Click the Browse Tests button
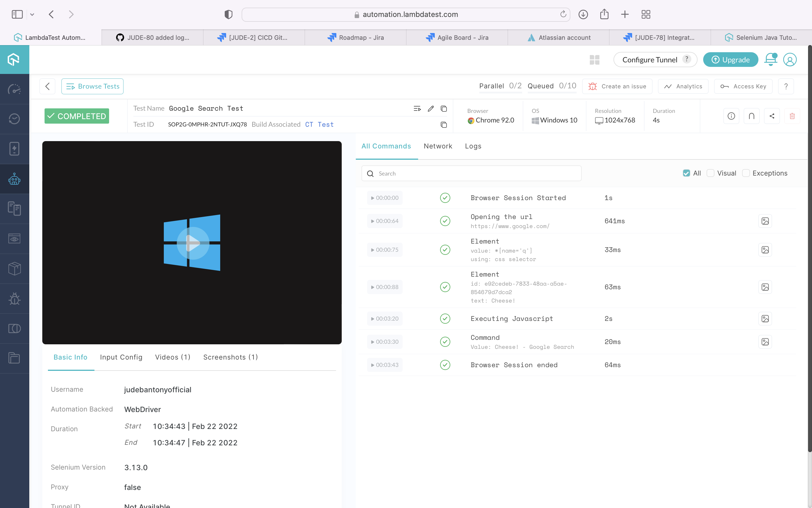 click(x=92, y=86)
